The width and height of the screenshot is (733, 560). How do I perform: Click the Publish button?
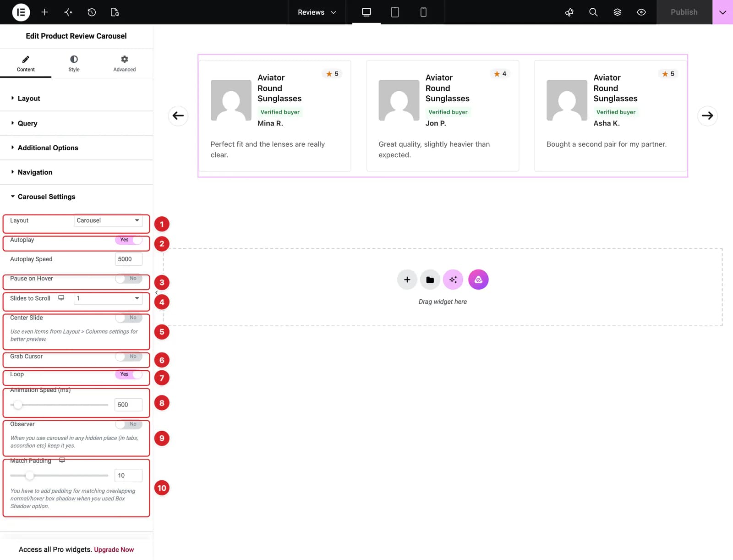(x=684, y=12)
